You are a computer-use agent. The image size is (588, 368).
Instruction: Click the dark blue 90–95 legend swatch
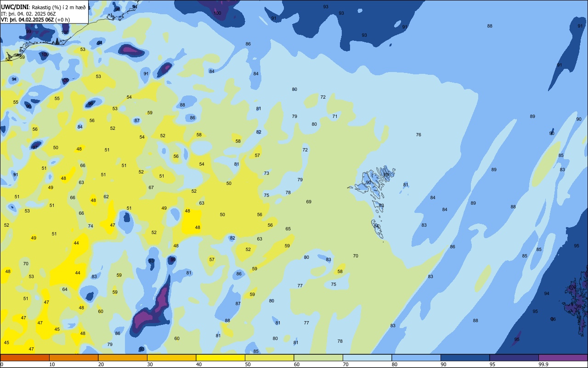pyautogui.click(x=465, y=357)
